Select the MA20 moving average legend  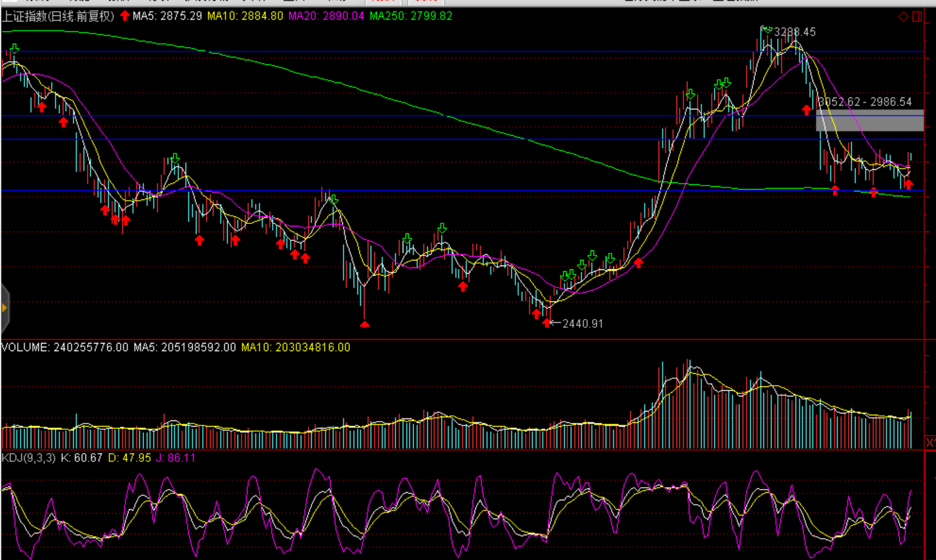(326, 16)
